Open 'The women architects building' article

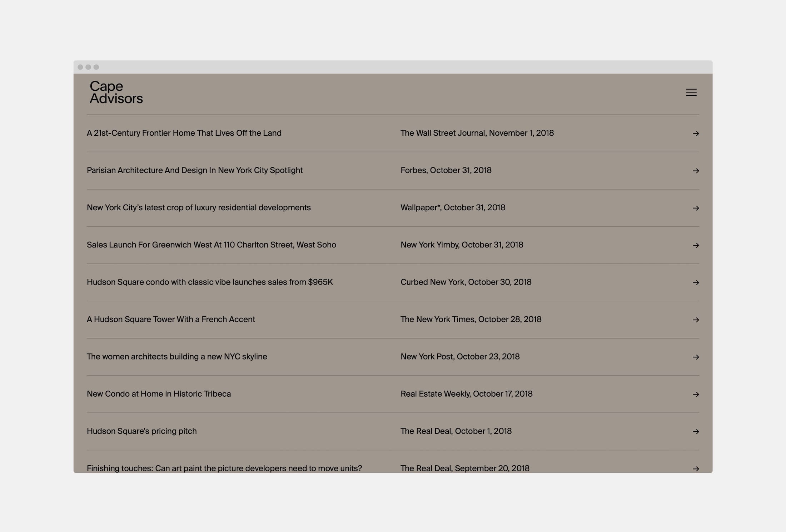[x=177, y=357]
